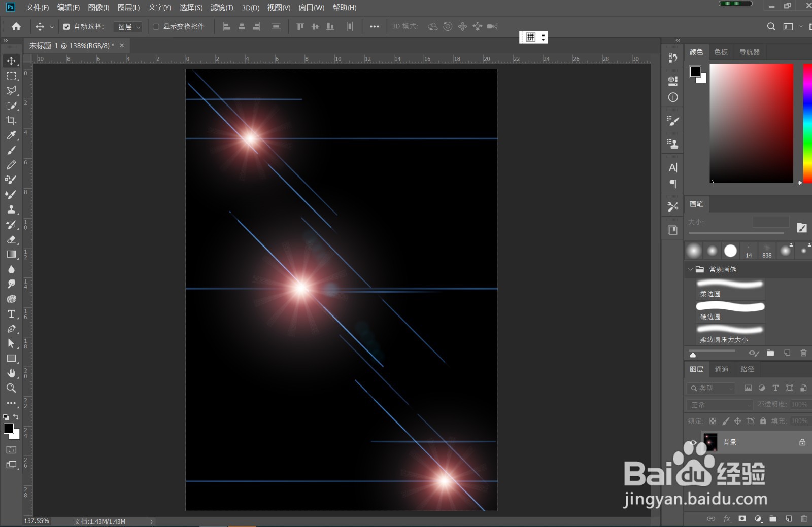Switch to the 色板 tab
Screen dimensions: 812x527
(721, 52)
